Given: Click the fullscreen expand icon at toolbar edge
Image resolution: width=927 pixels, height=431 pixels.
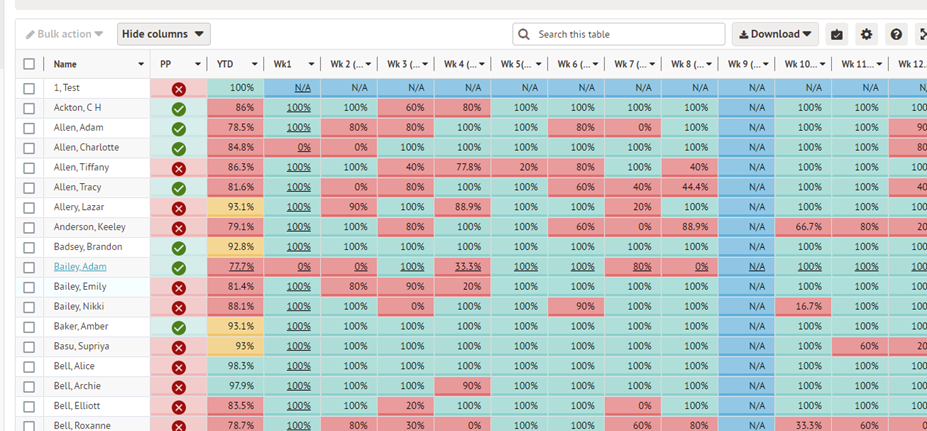Looking at the screenshot, I should click(921, 34).
